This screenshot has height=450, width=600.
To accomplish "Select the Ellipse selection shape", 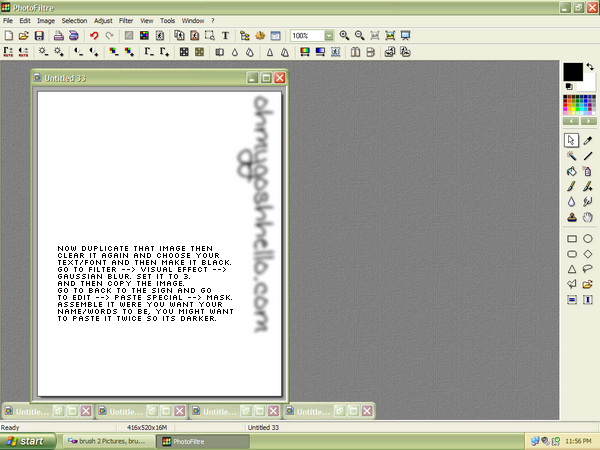I will click(x=588, y=239).
